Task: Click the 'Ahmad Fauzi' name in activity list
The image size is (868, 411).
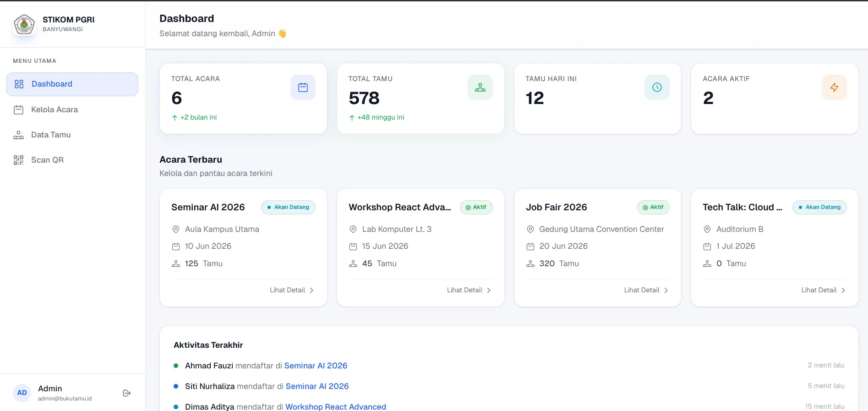Action: click(209, 366)
